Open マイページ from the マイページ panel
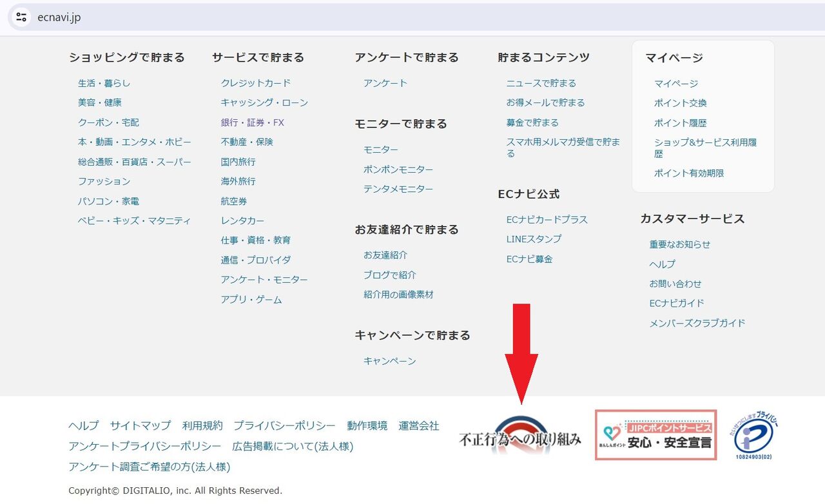Screen dimensions: 825x504 pos(674,82)
